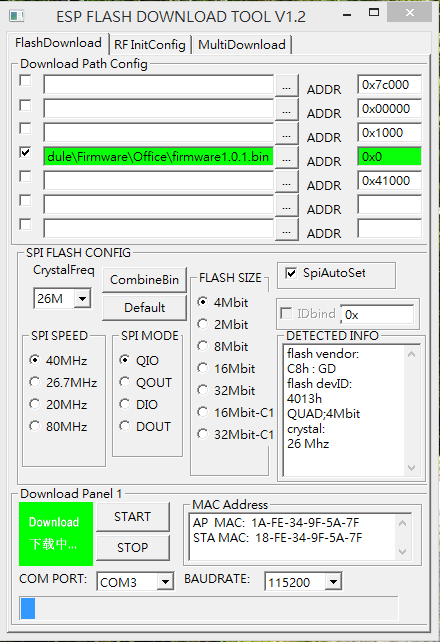Select 32Mbit-C1 flash size
Image resolution: width=440 pixels, height=642 pixels.
pos(203,434)
